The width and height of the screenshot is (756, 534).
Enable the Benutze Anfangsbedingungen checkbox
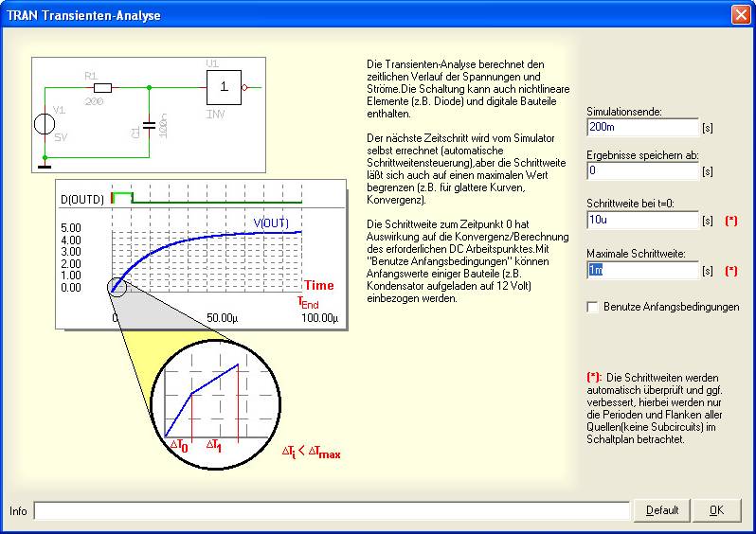pyautogui.click(x=593, y=307)
